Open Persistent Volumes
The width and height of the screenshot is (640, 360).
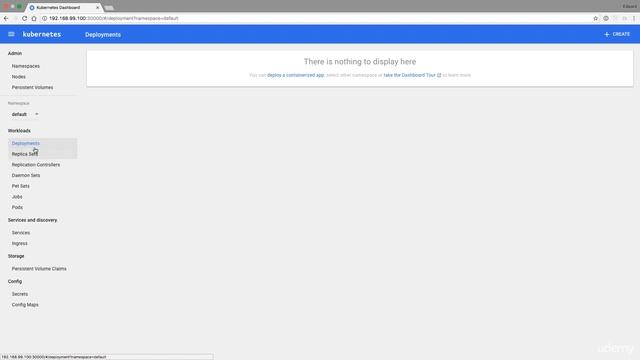(x=32, y=87)
